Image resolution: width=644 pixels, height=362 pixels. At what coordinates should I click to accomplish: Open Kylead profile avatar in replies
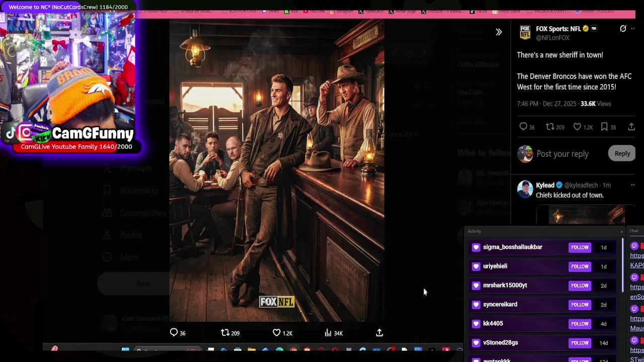[525, 190]
